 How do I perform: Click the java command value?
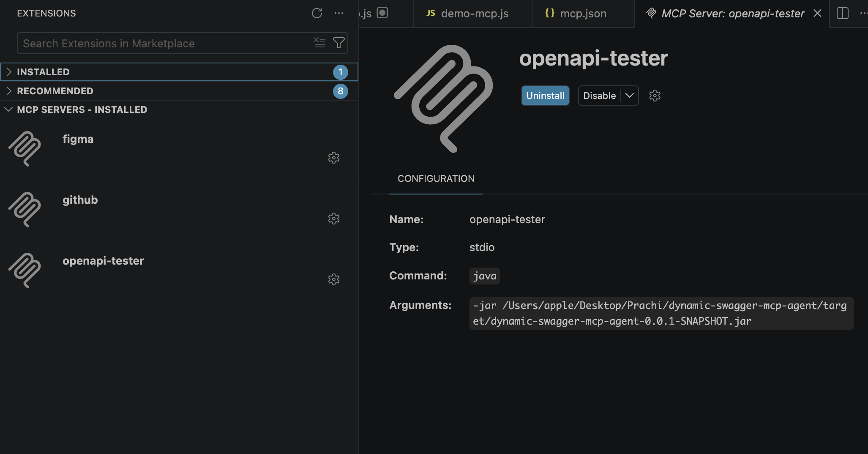click(x=485, y=276)
